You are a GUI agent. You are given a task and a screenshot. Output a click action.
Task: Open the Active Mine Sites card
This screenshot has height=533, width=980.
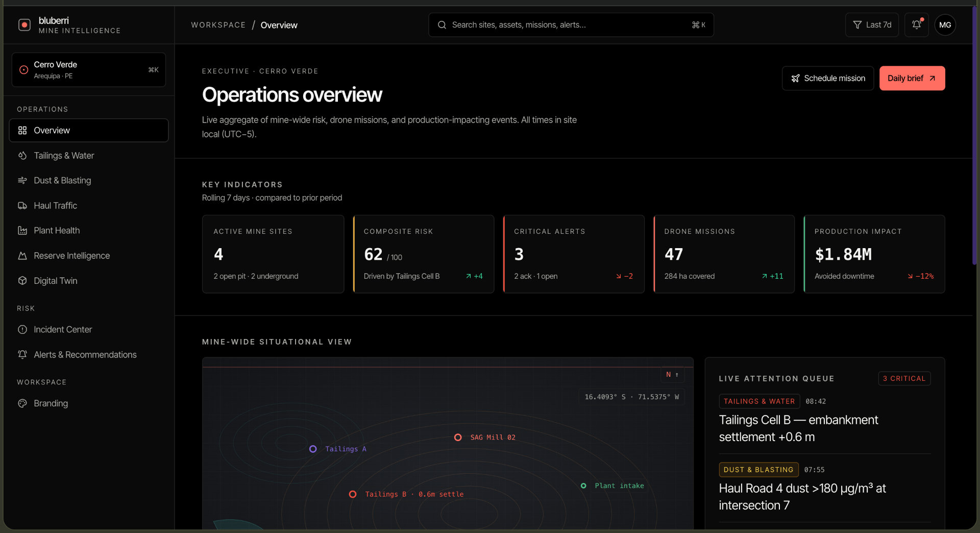[x=273, y=254]
